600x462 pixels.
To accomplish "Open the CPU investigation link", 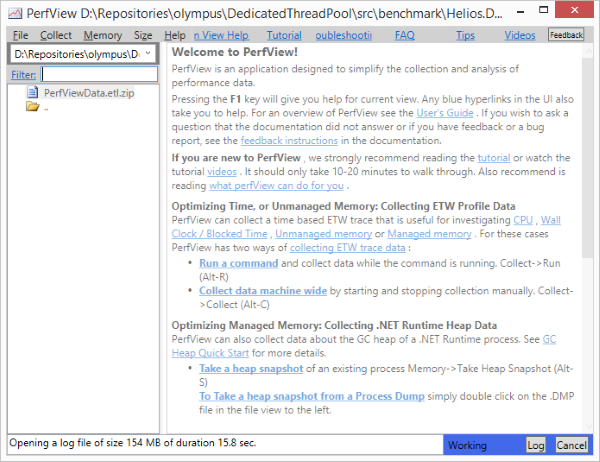I will 523,220.
